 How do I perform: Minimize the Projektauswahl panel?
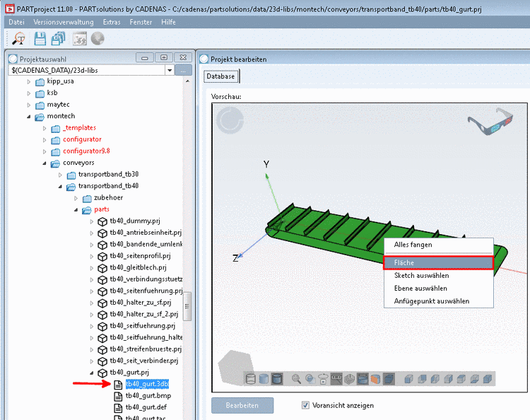[x=145, y=58]
